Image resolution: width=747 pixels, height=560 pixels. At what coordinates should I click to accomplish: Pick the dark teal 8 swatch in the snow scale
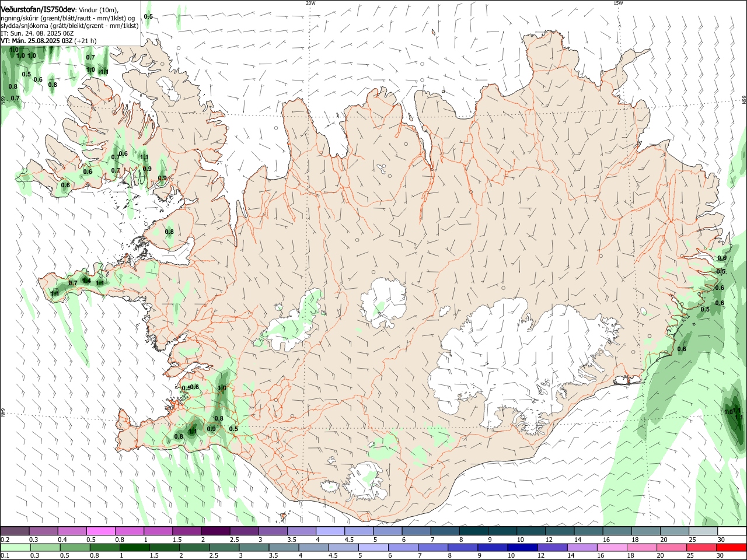click(474, 531)
